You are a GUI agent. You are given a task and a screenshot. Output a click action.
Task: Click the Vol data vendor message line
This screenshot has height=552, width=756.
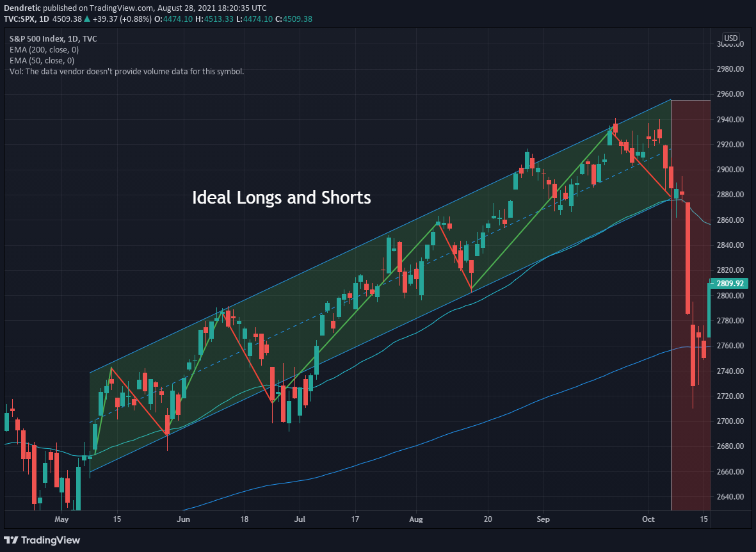127,72
